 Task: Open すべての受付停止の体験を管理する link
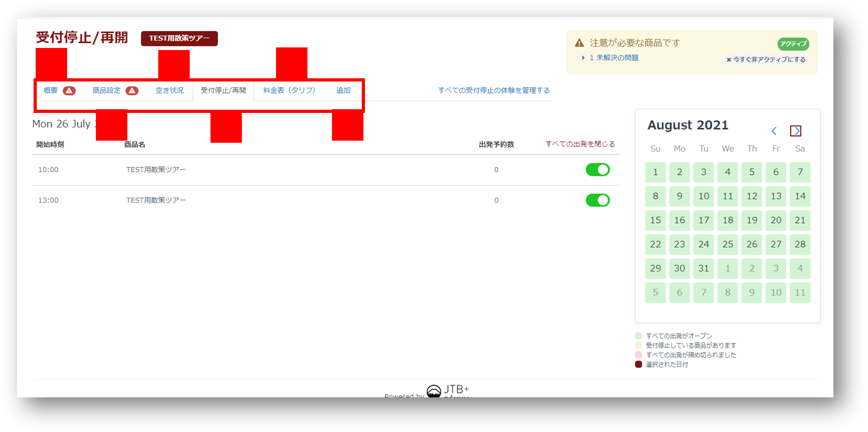[x=494, y=91]
